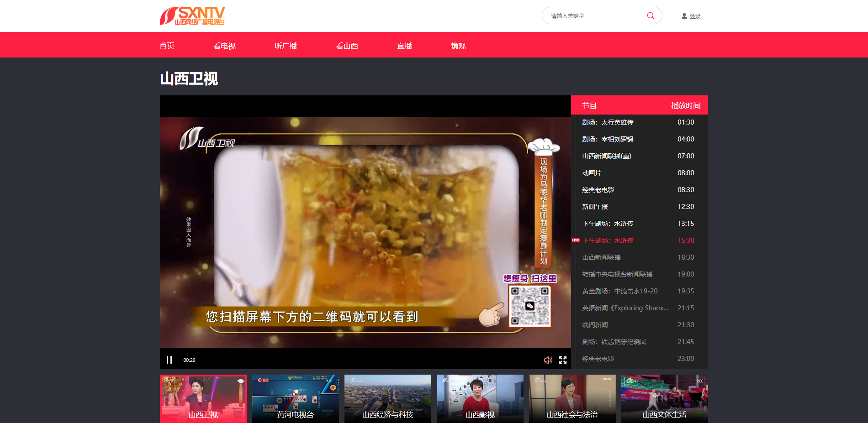
Task: Select 新闻午报 in the schedule
Action: coord(595,207)
